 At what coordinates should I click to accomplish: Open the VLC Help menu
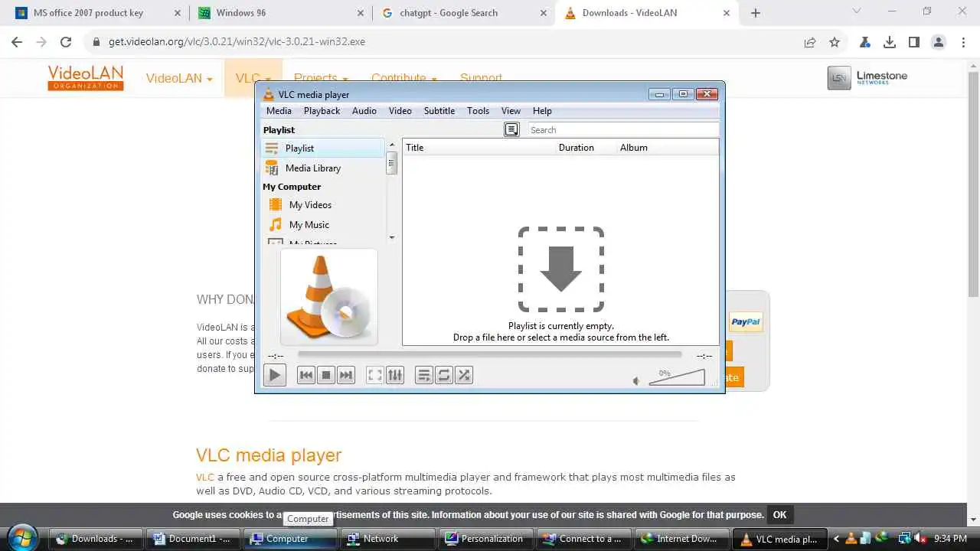click(x=542, y=111)
